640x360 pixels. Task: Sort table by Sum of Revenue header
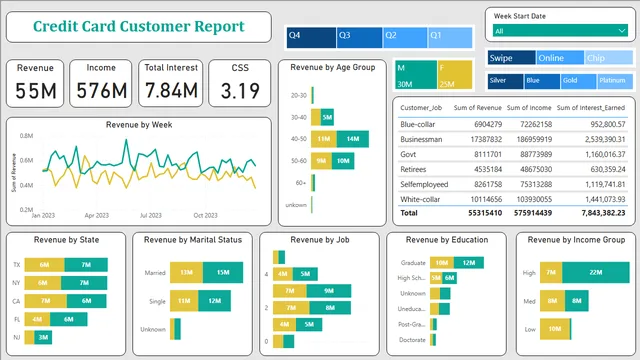tap(478, 108)
